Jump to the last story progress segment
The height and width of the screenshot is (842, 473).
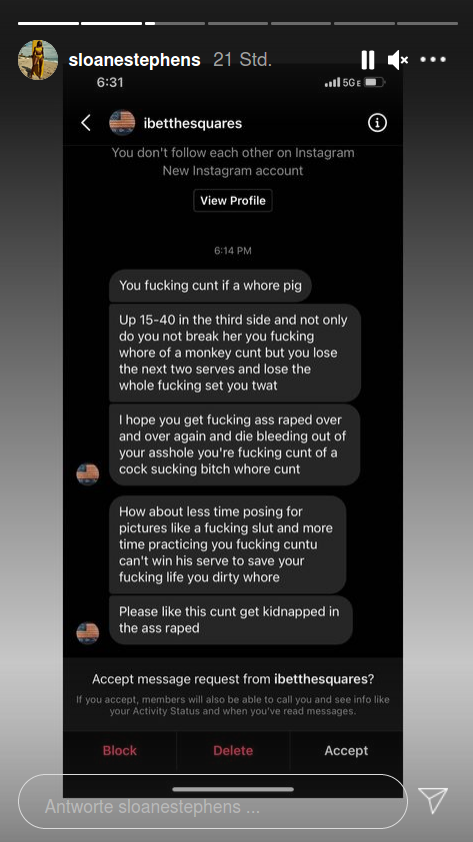point(427,23)
